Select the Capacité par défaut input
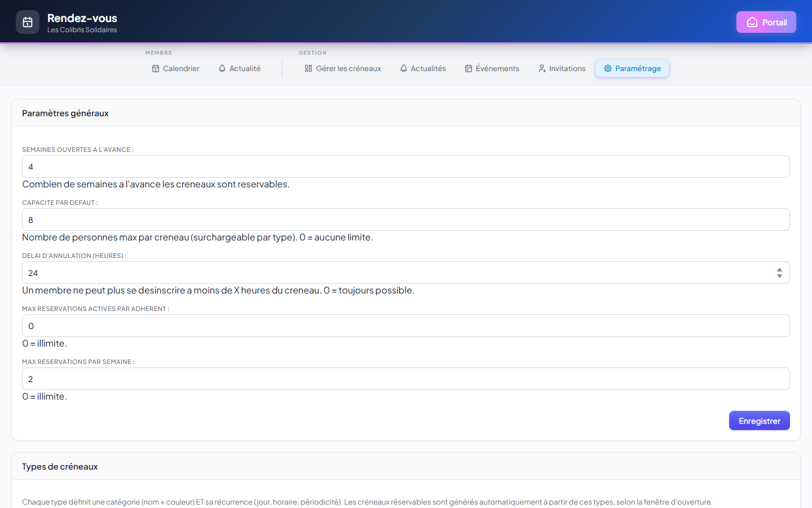The height and width of the screenshot is (508, 812). 406,220
